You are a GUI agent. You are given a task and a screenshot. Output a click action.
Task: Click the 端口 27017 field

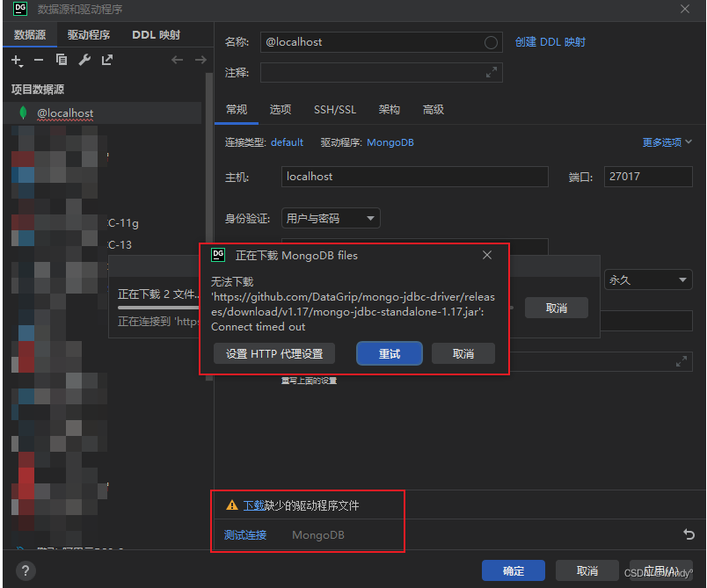648,176
